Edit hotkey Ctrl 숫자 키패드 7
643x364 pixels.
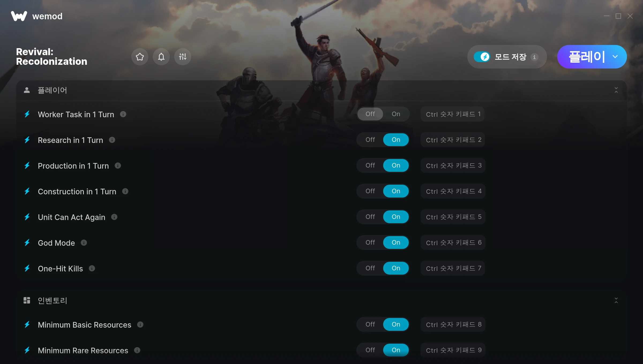(x=453, y=268)
